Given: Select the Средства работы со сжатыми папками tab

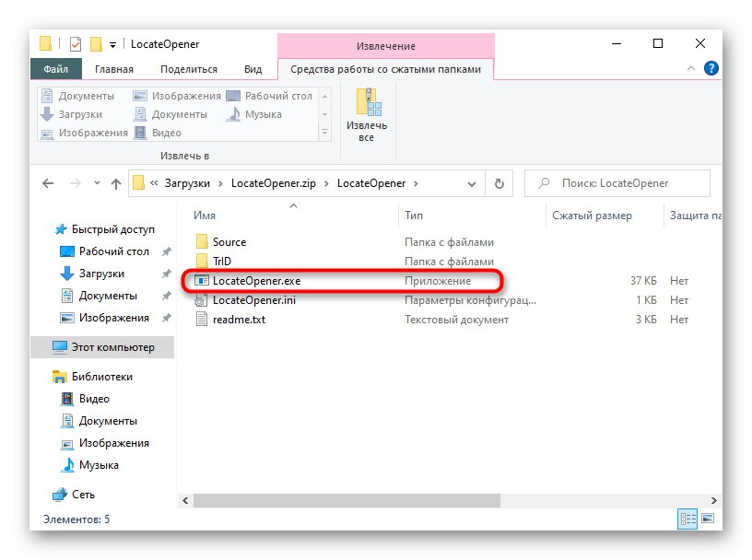Looking at the screenshot, I should pyautogui.click(x=385, y=69).
